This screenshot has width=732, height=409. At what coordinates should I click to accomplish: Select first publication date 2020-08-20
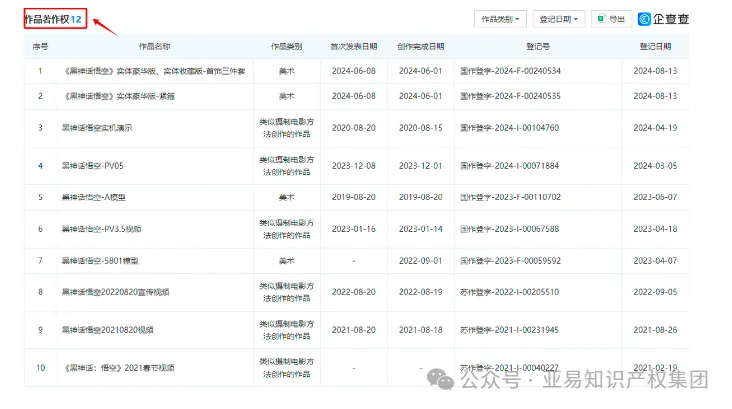coord(353,128)
